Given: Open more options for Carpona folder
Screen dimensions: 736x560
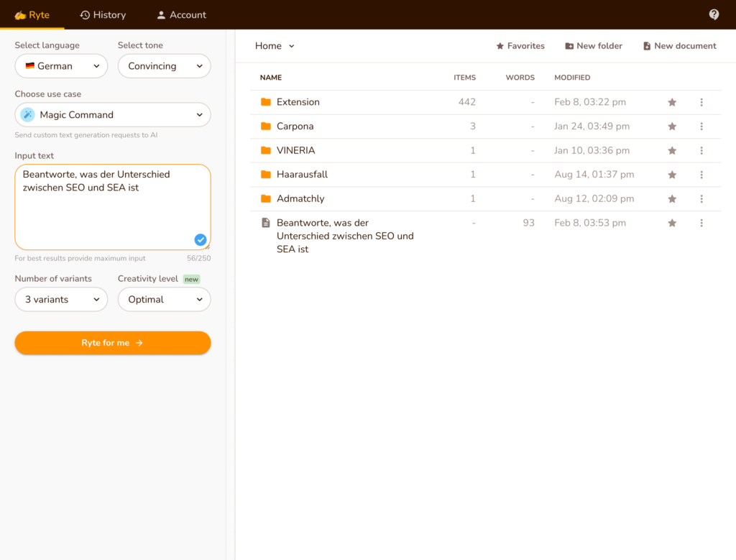Looking at the screenshot, I should click(701, 127).
